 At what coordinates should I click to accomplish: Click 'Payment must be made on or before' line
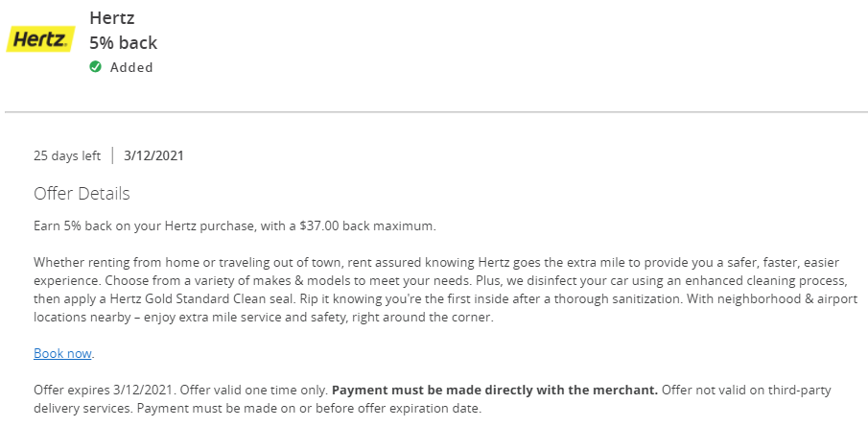310,410
